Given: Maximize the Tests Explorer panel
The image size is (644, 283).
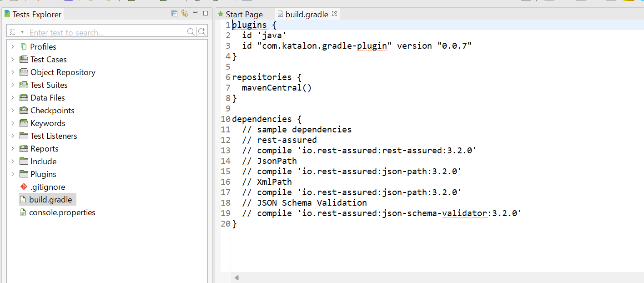Looking at the screenshot, I should pos(205,13).
